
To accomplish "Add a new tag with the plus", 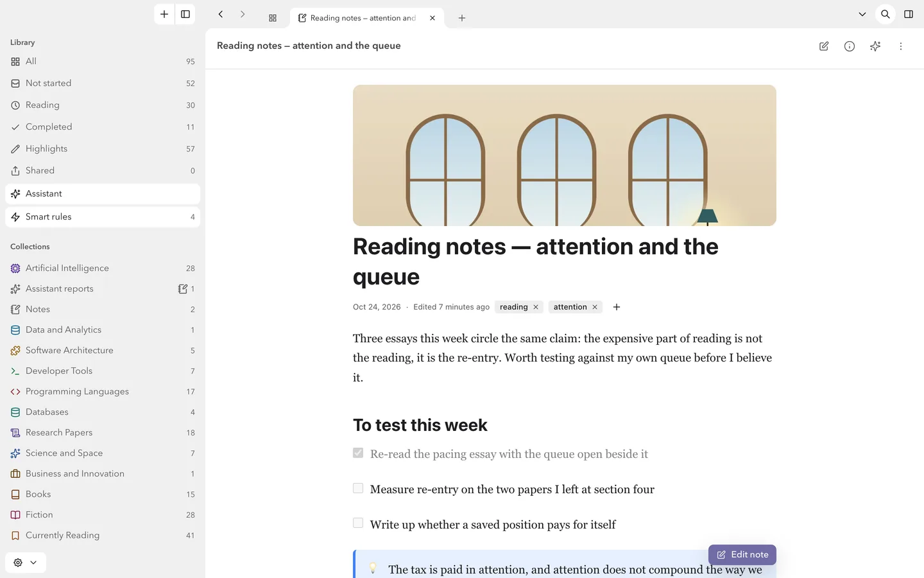I will 617,307.
